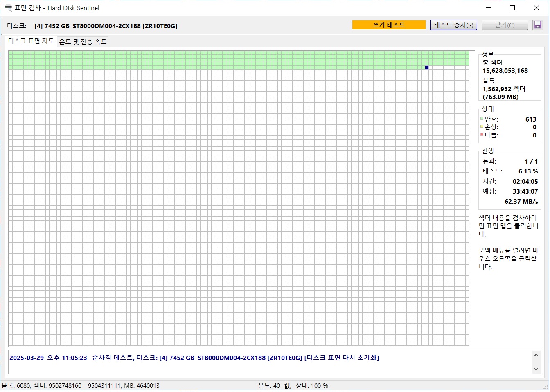Switch to the 디스크 표면 지도 tab
The image size is (550, 392).
31,41
